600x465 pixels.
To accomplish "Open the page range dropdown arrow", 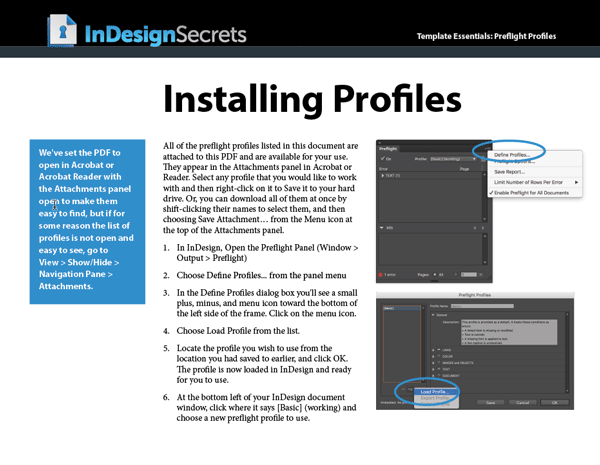I will [481, 274].
